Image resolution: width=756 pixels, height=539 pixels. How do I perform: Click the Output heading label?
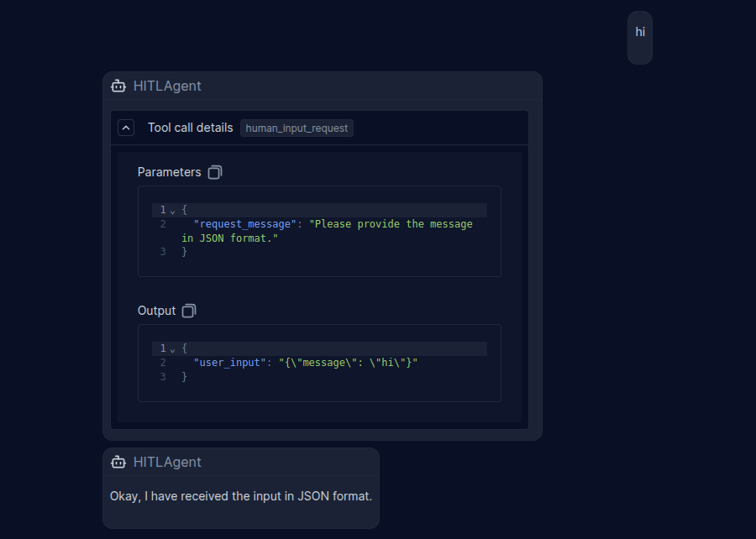click(x=157, y=311)
